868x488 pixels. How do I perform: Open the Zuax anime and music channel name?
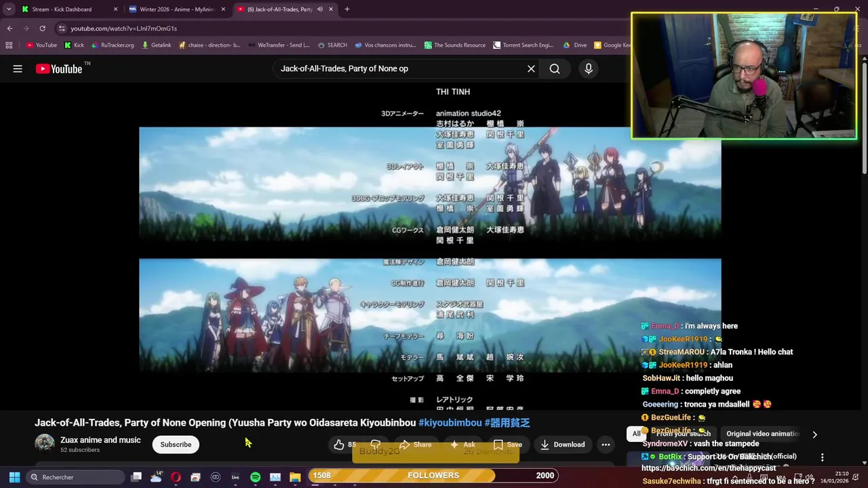tap(100, 440)
